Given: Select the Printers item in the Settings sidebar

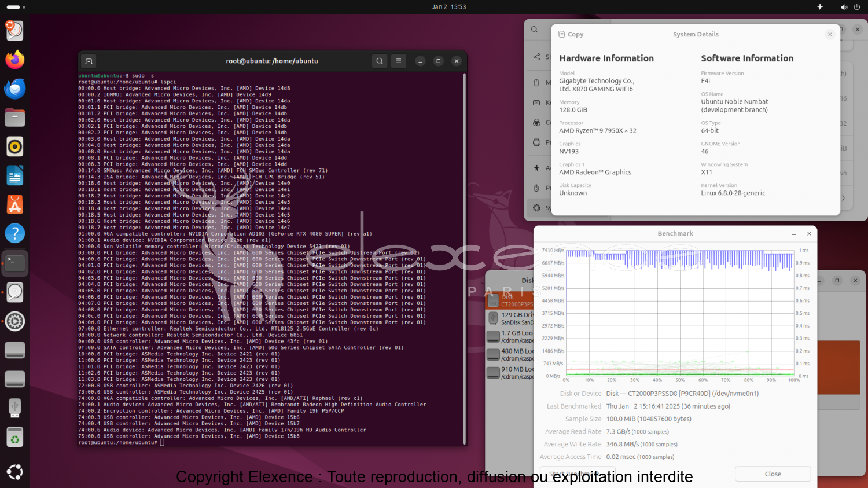Looking at the screenshot, I should tap(542, 142).
